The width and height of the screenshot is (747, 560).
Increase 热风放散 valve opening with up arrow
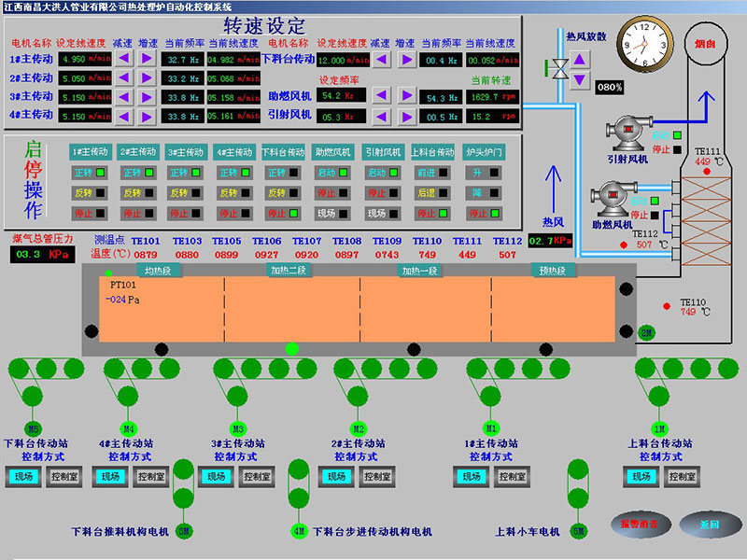(581, 59)
